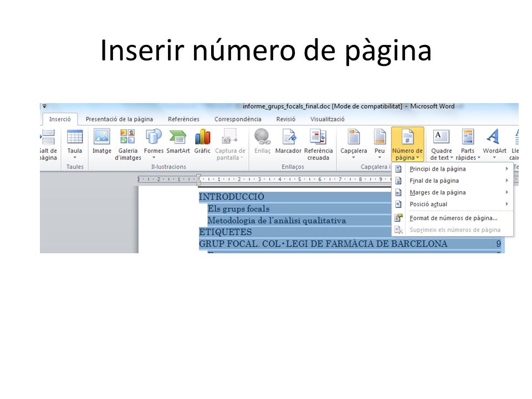Insert a picture using Imatge

[x=102, y=141]
